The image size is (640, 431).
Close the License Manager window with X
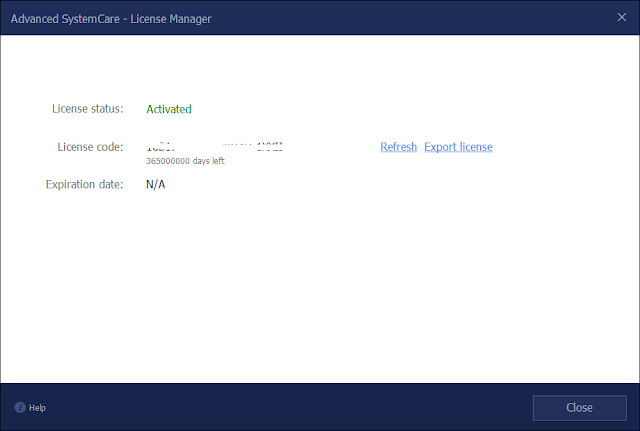tap(622, 17)
